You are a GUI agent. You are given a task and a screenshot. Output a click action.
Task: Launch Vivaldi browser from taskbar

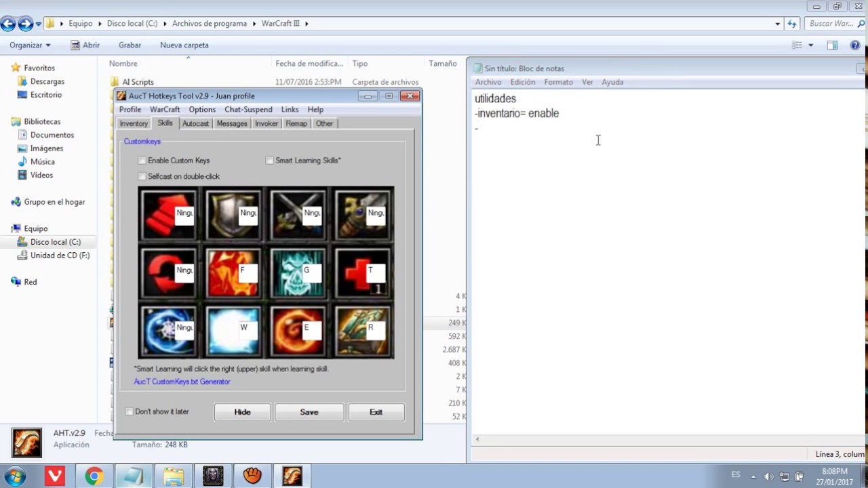click(55, 476)
